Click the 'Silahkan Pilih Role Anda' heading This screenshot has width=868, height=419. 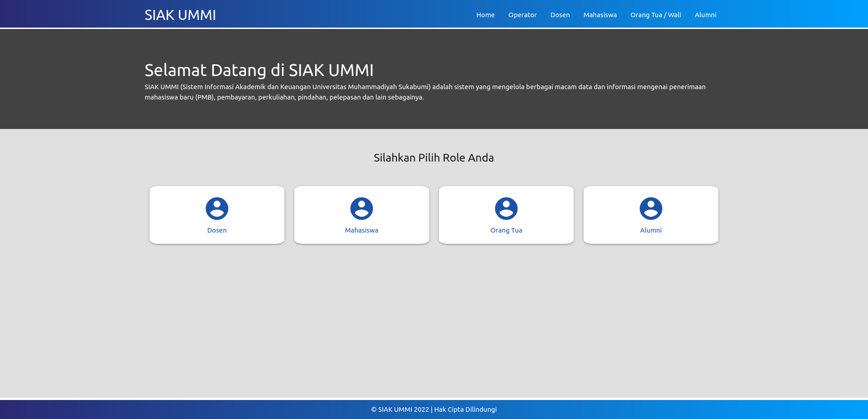[434, 157]
